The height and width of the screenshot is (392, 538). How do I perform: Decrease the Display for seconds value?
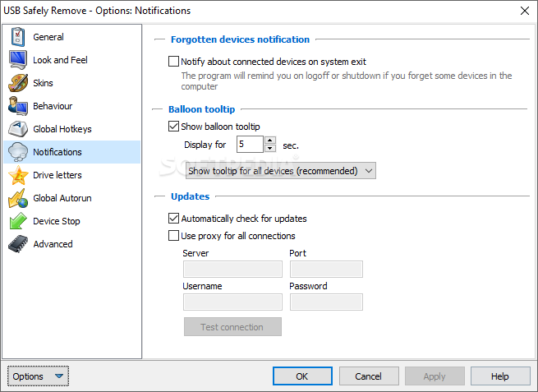point(270,148)
